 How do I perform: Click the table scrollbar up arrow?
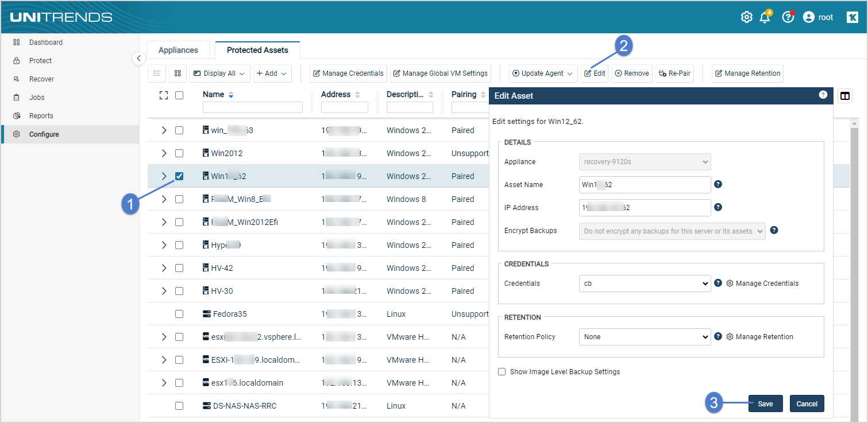coord(855,123)
